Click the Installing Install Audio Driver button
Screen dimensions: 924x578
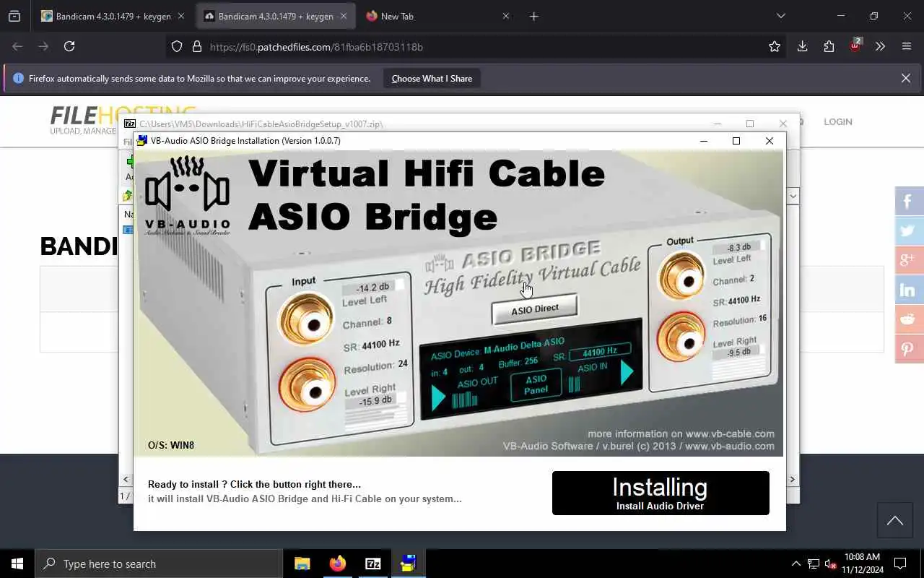point(661,493)
